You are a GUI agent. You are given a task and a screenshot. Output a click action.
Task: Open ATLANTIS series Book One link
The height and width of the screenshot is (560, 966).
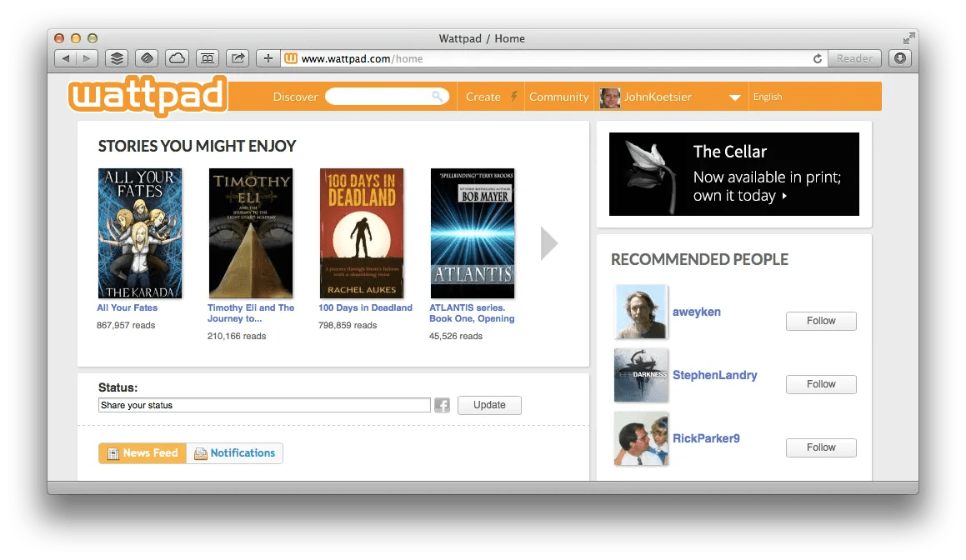tap(472, 313)
